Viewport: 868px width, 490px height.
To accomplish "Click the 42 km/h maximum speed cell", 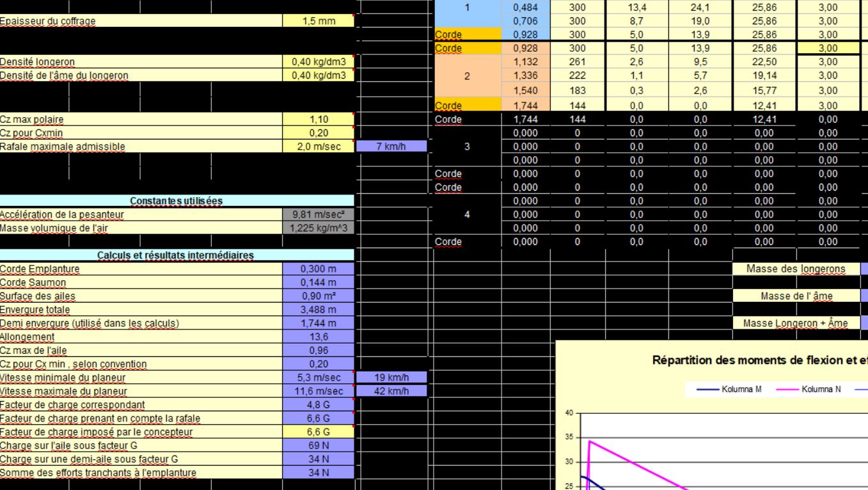I will click(391, 391).
